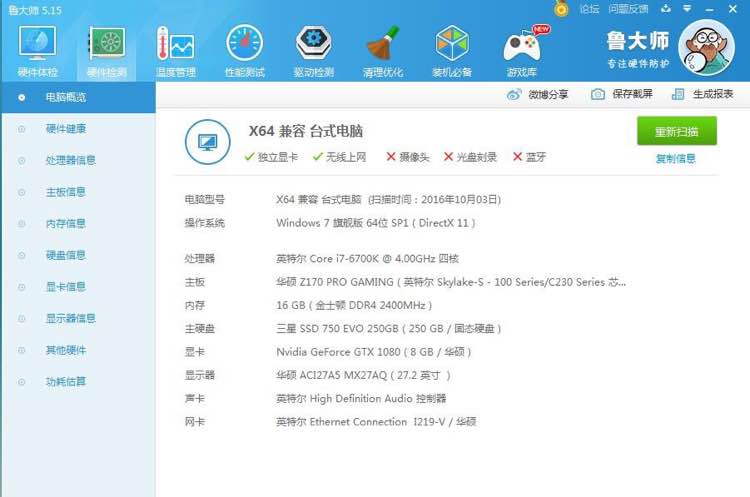Select 主板信息 in the sidebar
This screenshot has width=750, height=497.
tap(78, 192)
